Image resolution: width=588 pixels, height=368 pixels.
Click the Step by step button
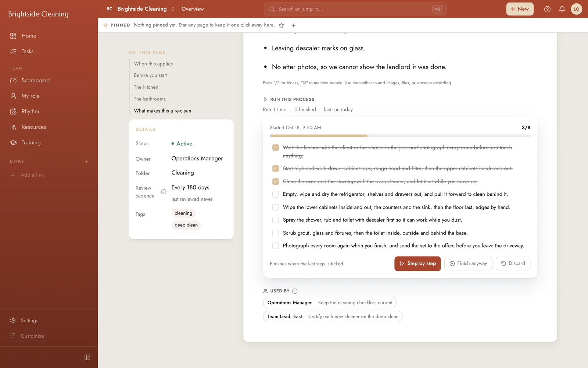(x=417, y=263)
